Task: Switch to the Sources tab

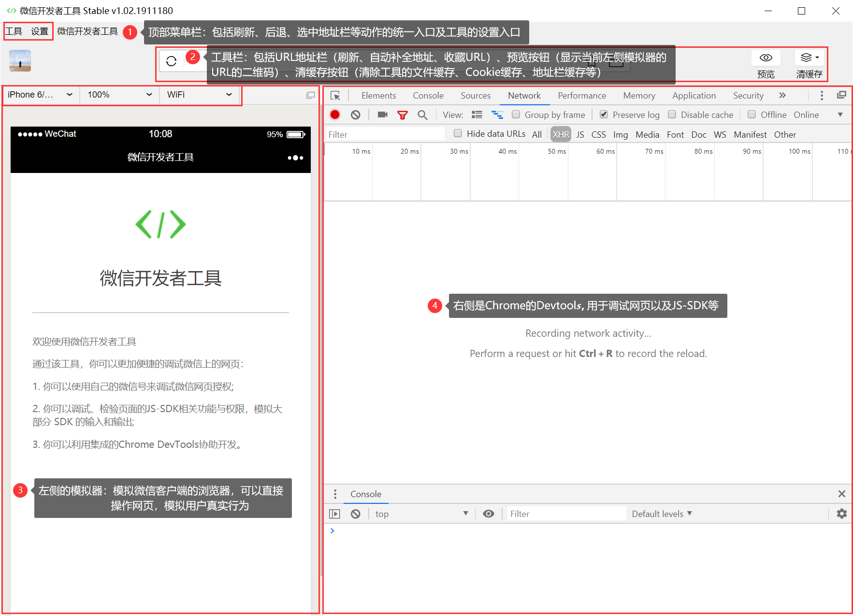Action: 476,96
